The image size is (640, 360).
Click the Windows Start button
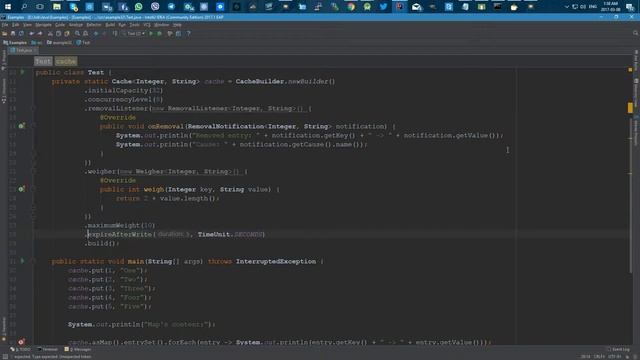pos(7,7)
